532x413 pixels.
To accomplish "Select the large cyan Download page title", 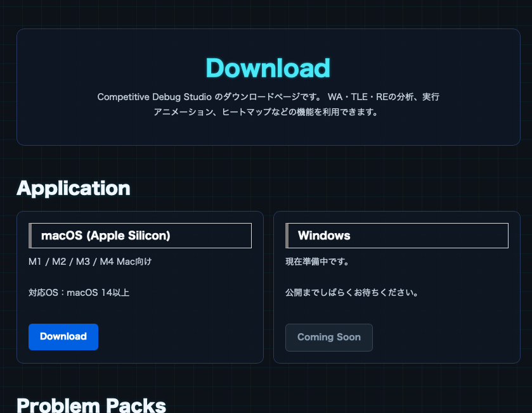I will point(268,68).
